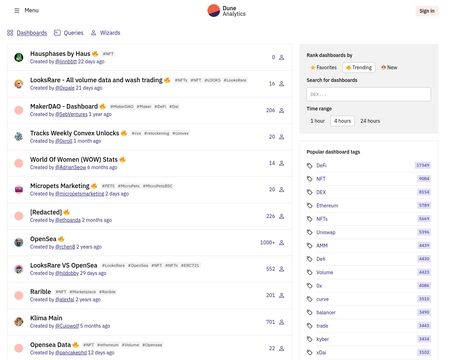
Task: Click LooksRare wash trading avatar icon
Action: [x=19, y=84]
